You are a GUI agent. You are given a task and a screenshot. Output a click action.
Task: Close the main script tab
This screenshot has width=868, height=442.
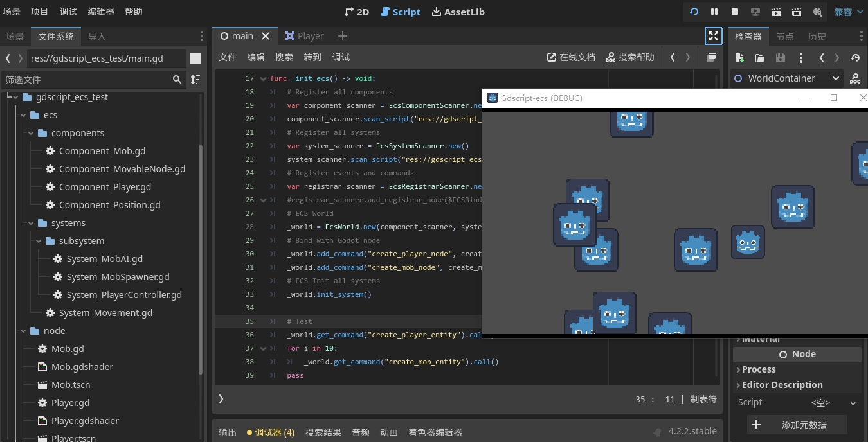click(266, 36)
